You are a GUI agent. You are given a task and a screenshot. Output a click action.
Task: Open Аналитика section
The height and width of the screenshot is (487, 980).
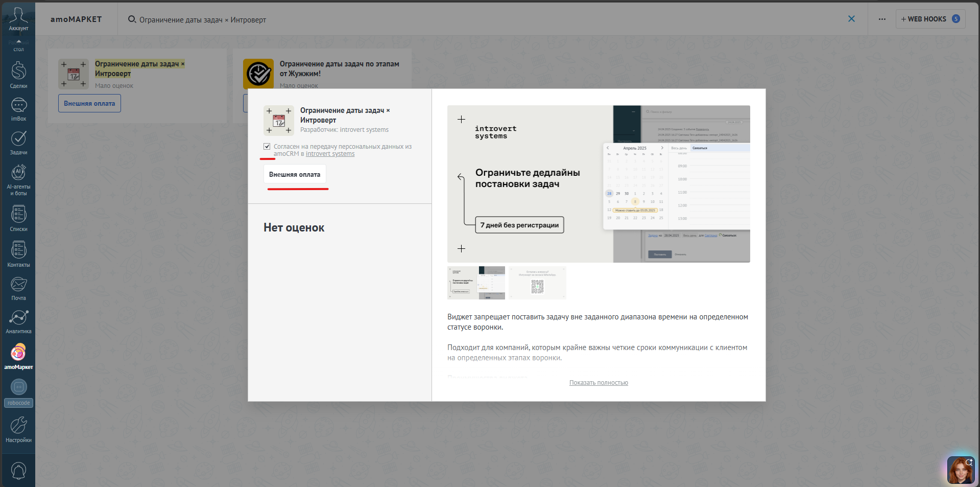pyautogui.click(x=18, y=322)
